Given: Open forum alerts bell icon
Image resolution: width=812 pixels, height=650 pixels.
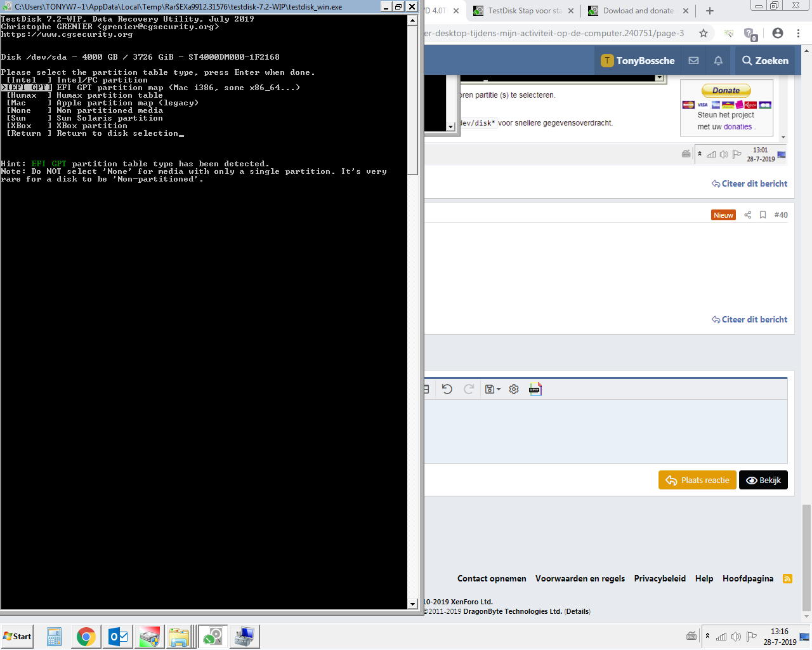Looking at the screenshot, I should click(x=718, y=60).
